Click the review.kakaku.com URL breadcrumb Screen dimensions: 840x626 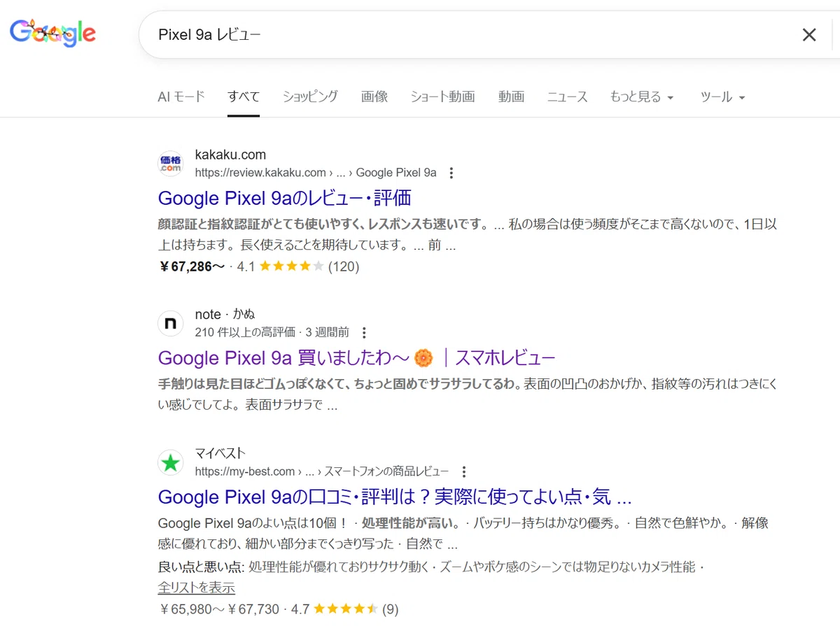click(316, 173)
